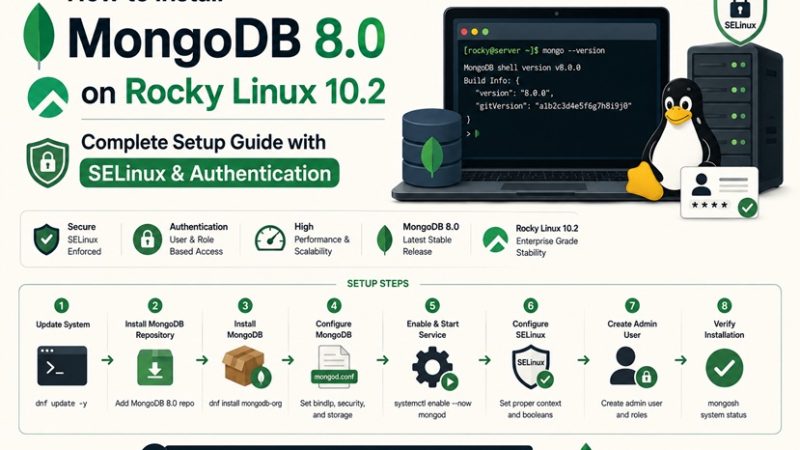Click the 'Create admin user and roles' caption
The image size is (800, 450).
(632, 409)
